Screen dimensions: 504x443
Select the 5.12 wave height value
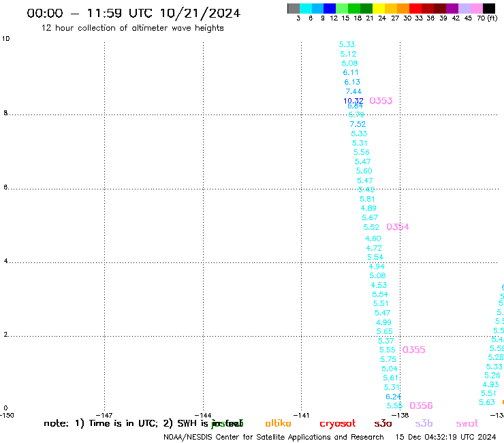coord(348,54)
